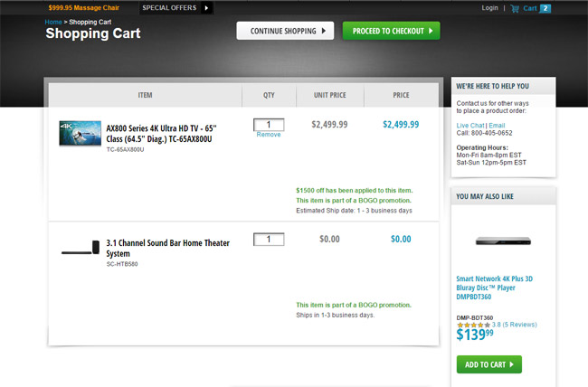Open 3.1 Channel Sound Bar Home Theater title
Image resolution: width=588 pixels, height=387 pixels.
167,249
